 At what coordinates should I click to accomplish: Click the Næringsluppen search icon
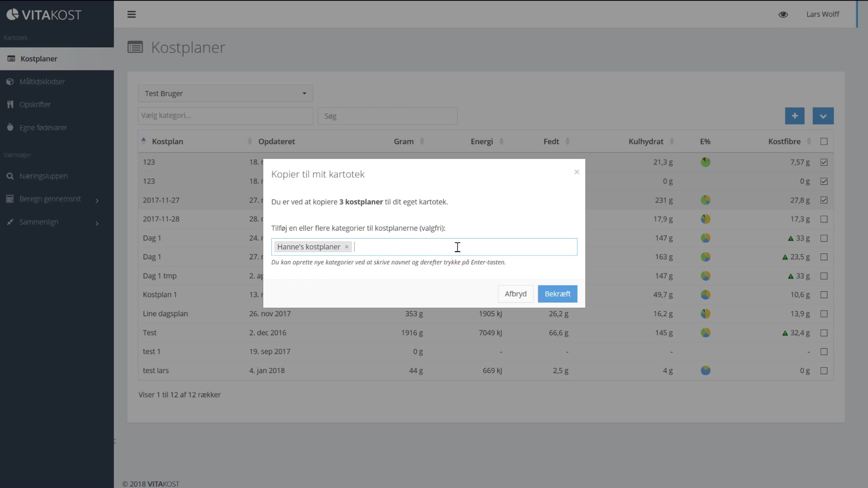pos(10,176)
